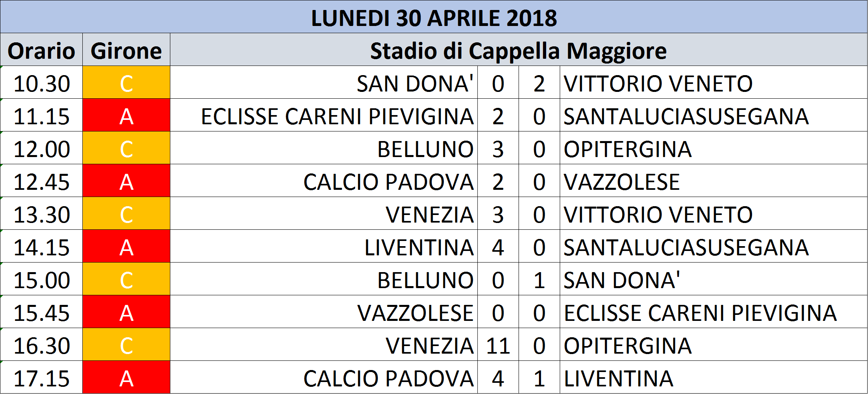Select the 10.30 time cell
Viewport: 868px width, 394px height.
point(42,82)
